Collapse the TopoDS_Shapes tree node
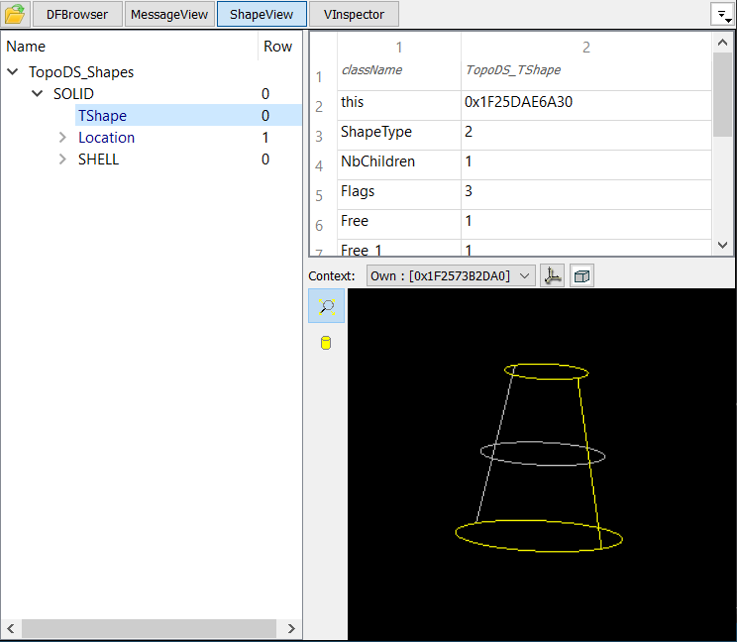 (x=13, y=72)
